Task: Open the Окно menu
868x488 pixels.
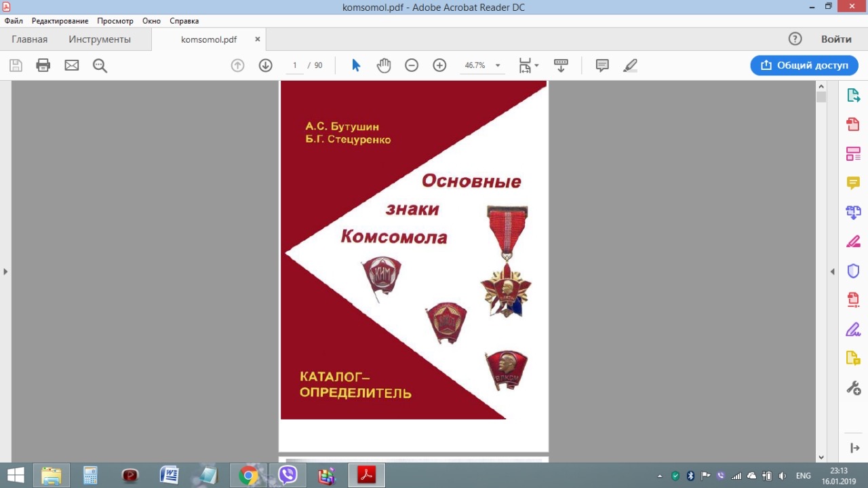Action: click(x=151, y=21)
